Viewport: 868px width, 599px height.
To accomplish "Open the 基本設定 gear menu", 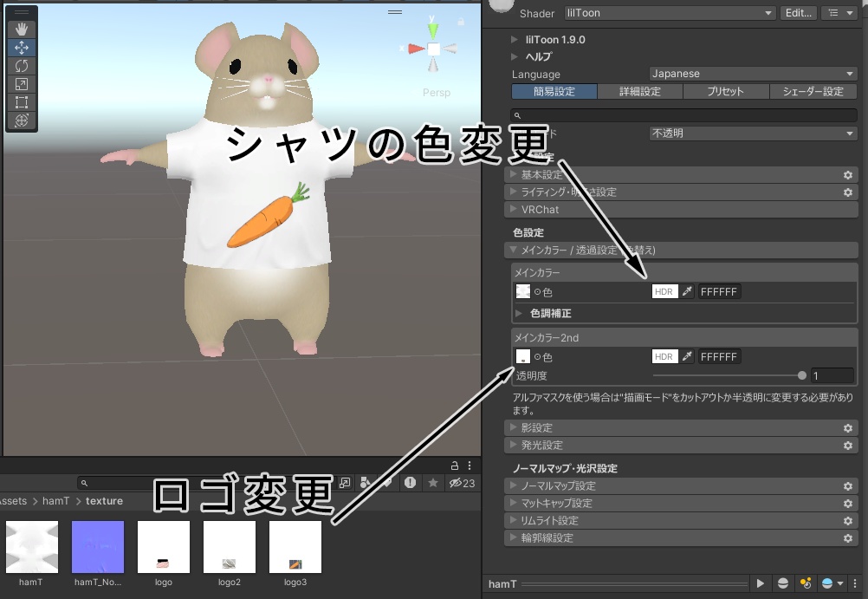I will (847, 175).
